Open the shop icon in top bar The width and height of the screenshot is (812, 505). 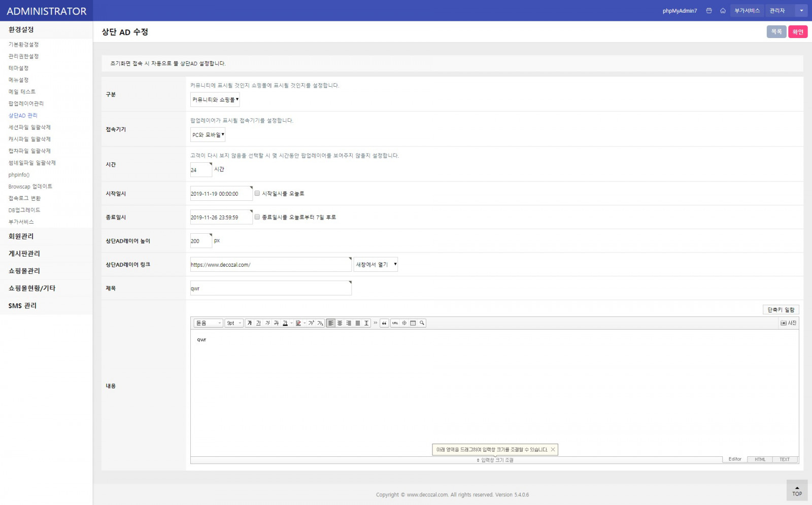tap(709, 11)
